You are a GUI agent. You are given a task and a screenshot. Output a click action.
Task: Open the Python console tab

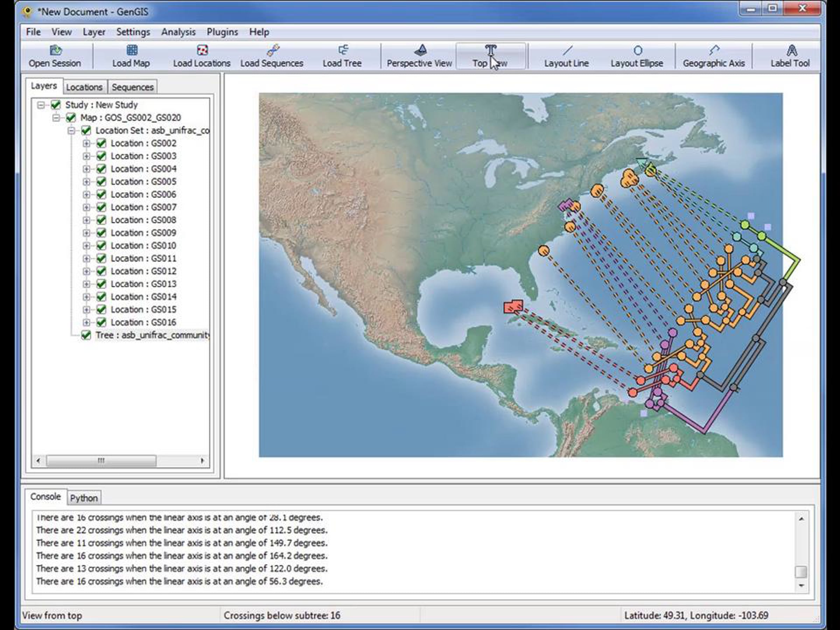[84, 498]
